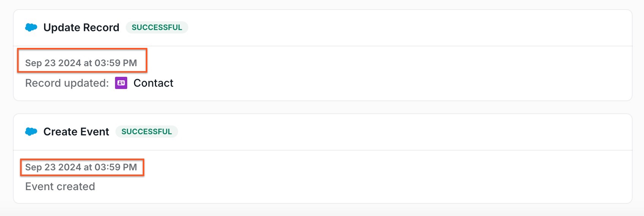This screenshot has height=216, width=644.
Task: Click the "Record updated:" label
Action: 67,83
